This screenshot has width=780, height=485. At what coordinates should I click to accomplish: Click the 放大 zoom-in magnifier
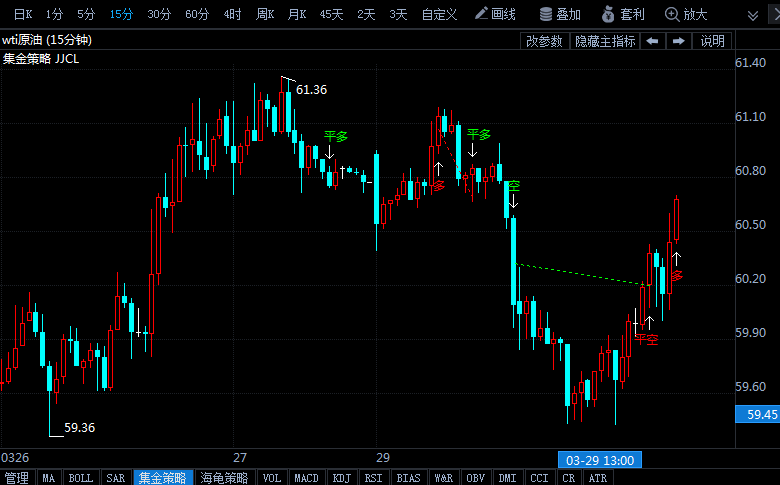coord(686,14)
